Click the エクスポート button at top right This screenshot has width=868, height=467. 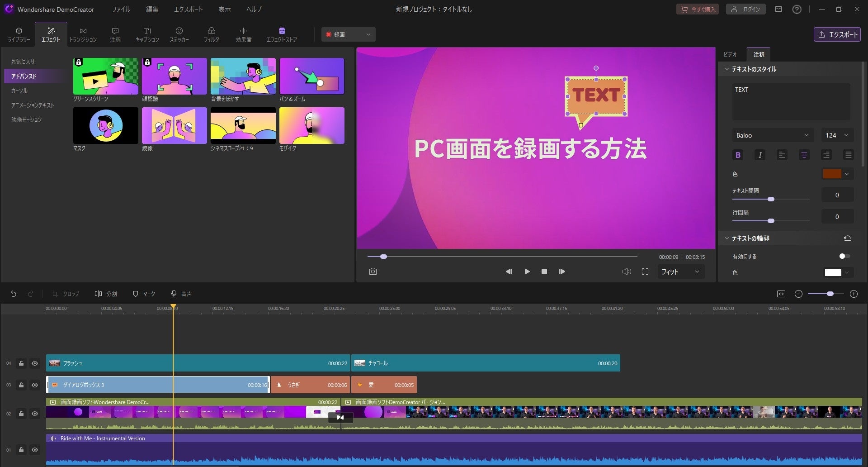pyautogui.click(x=838, y=34)
